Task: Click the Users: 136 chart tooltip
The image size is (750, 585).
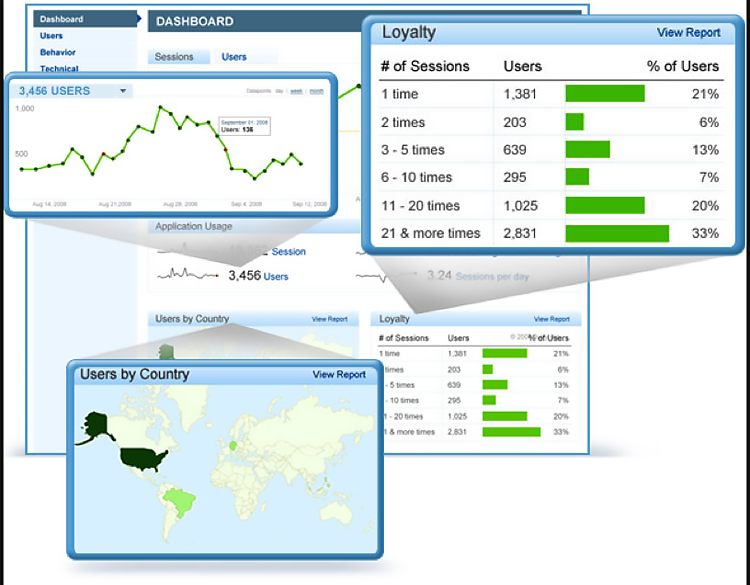Action: [244, 126]
